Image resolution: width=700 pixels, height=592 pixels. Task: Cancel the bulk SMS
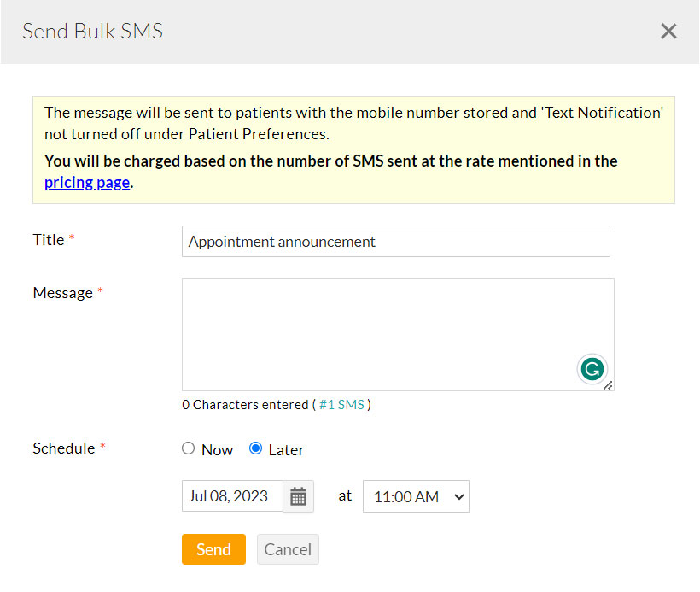click(288, 549)
